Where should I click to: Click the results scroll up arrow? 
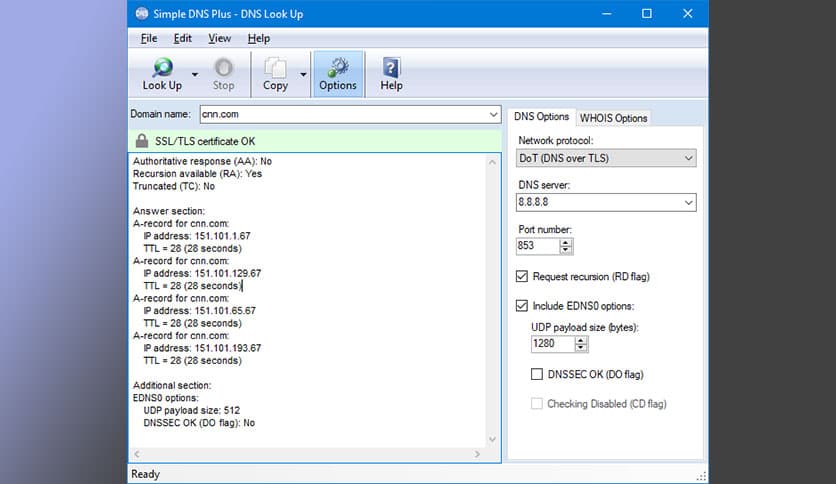pyautogui.click(x=492, y=162)
